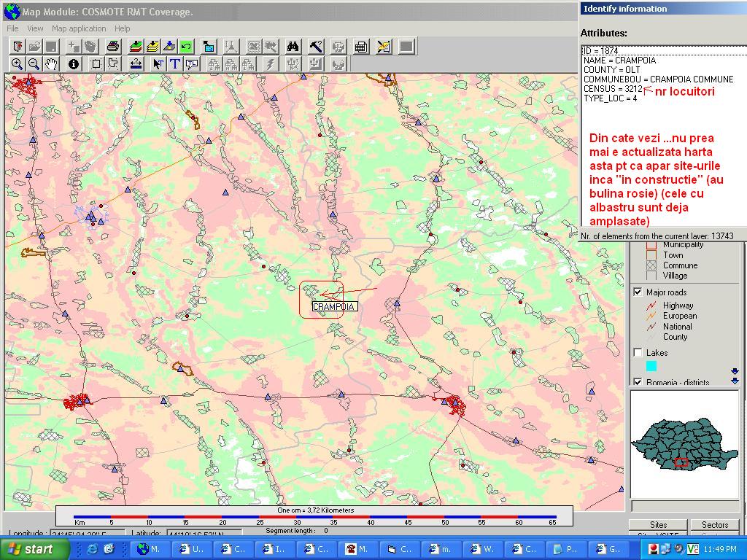The image size is (747, 560).
Task: Select the Pan hand tool
Action: pos(51,64)
